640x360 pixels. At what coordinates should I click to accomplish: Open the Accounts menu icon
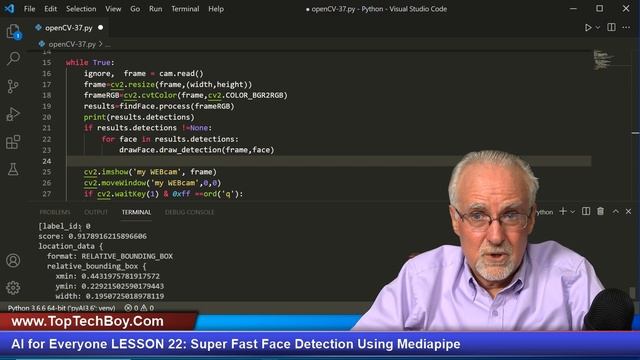(x=13, y=260)
